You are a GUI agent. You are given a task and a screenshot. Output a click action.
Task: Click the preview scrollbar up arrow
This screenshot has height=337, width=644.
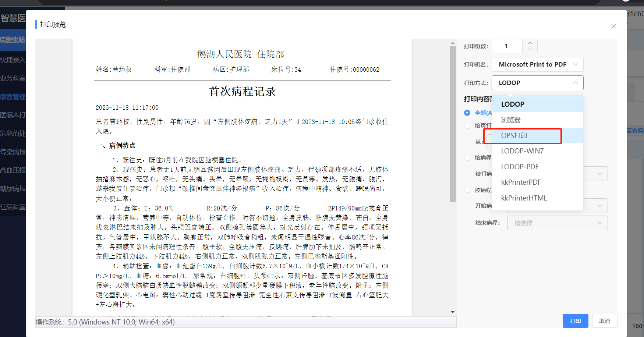(453, 43)
